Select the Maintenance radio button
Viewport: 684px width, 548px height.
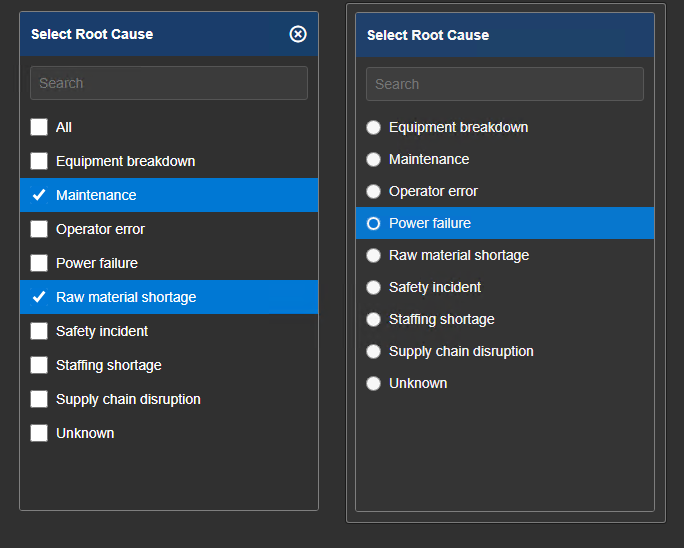tap(373, 159)
